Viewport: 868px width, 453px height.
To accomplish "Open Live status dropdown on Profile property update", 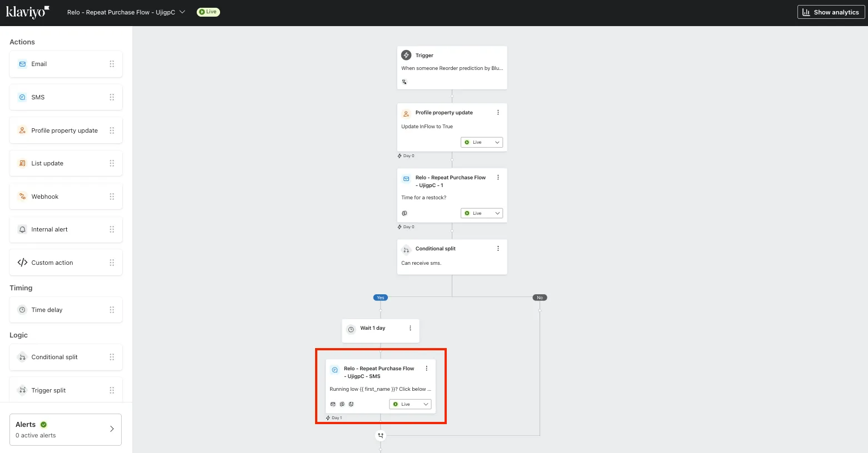I will pos(482,142).
